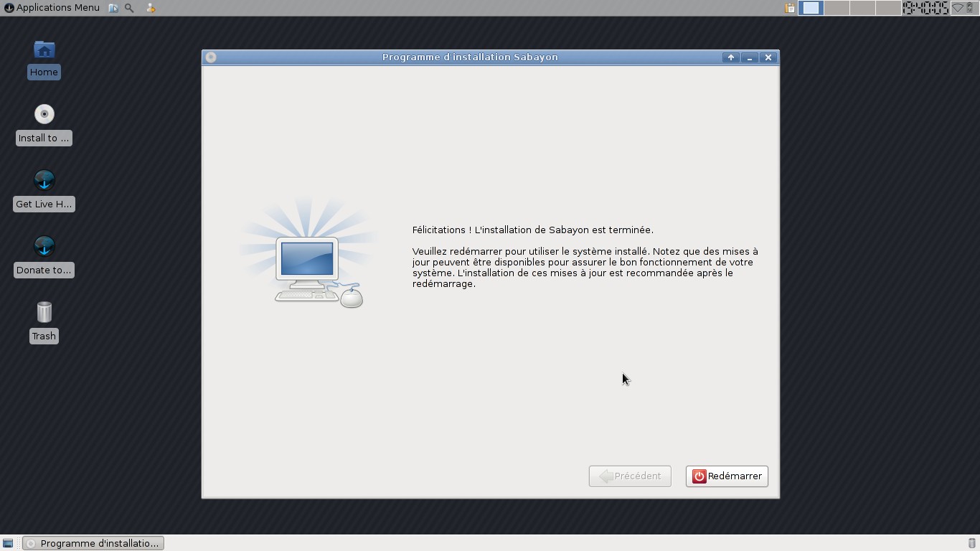Viewport: 980px width, 551px height.
Task: Minimize the Sabayon installer window
Action: [x=750, y=57]
